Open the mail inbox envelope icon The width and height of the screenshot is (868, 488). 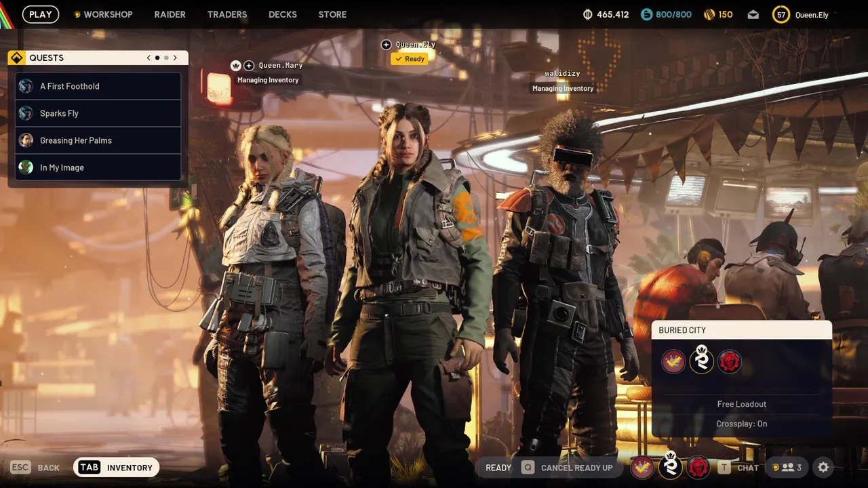pos(753,15)
